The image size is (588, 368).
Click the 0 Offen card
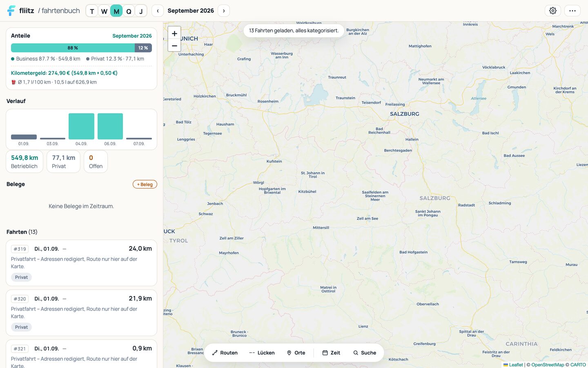coord(96,162)
